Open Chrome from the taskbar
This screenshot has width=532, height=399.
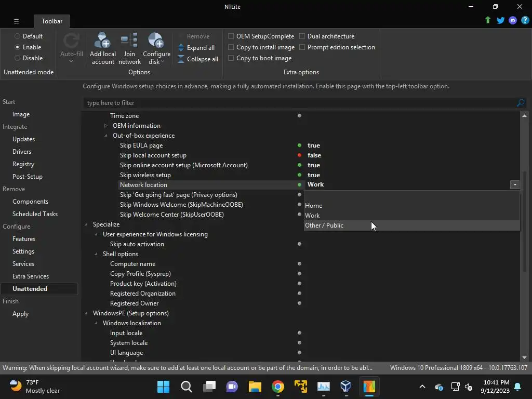278,387
